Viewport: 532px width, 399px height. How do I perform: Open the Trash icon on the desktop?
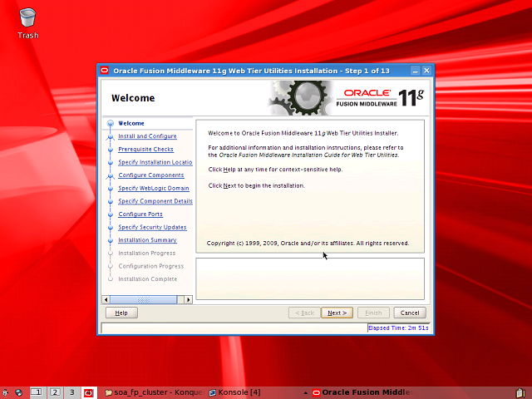(27, 17)
